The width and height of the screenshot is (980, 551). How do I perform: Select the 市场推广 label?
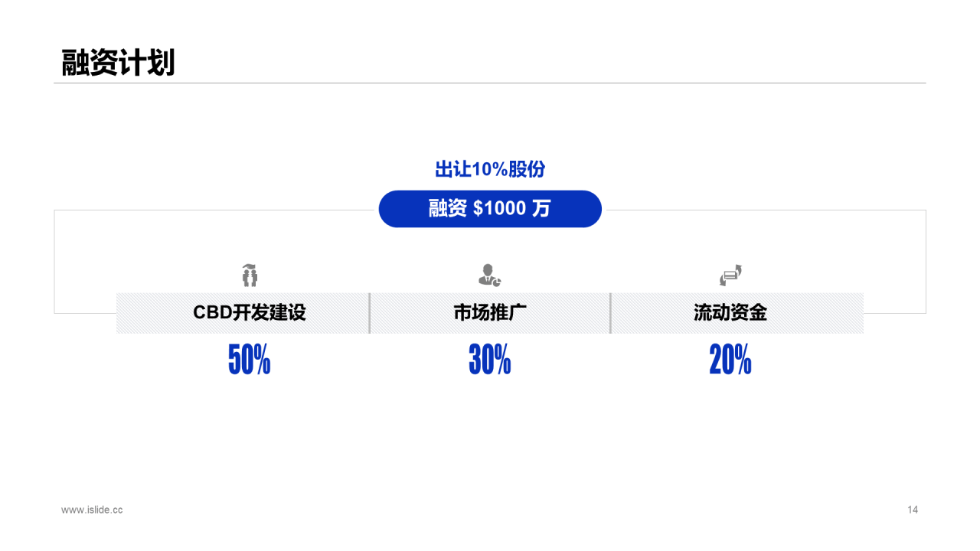[490, 313]
